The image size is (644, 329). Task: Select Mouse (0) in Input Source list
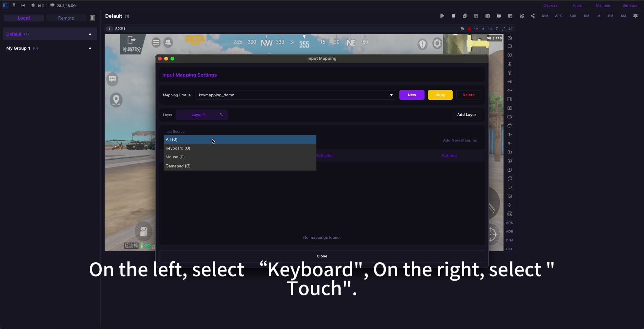coord(240,157)
